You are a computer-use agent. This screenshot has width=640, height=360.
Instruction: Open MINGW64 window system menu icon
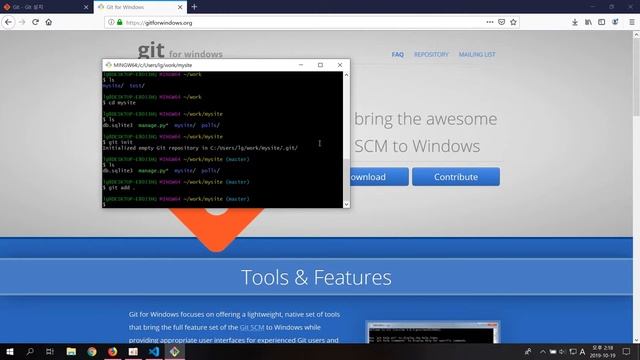pyautogui.click(x=108, y=65)
